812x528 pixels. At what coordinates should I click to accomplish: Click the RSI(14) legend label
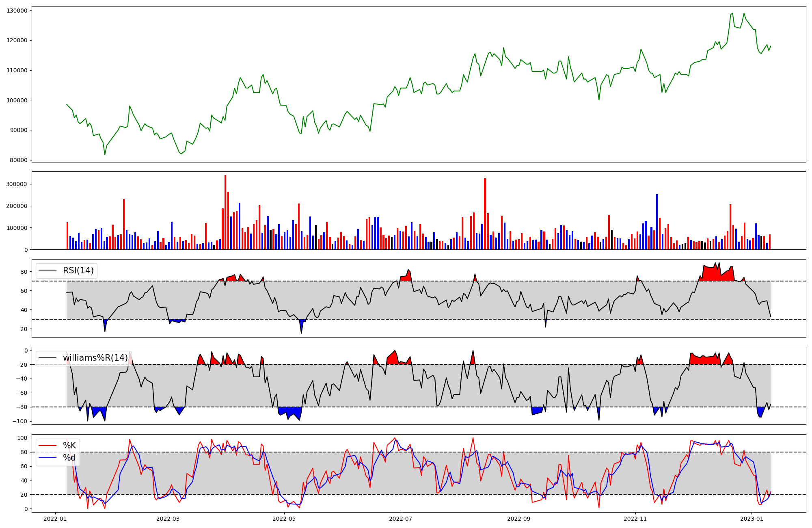[78, 270]
